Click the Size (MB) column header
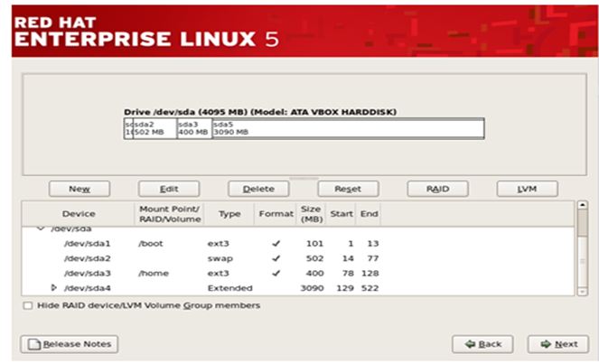This screenshot has height=364, width=599. coord(312,214)
